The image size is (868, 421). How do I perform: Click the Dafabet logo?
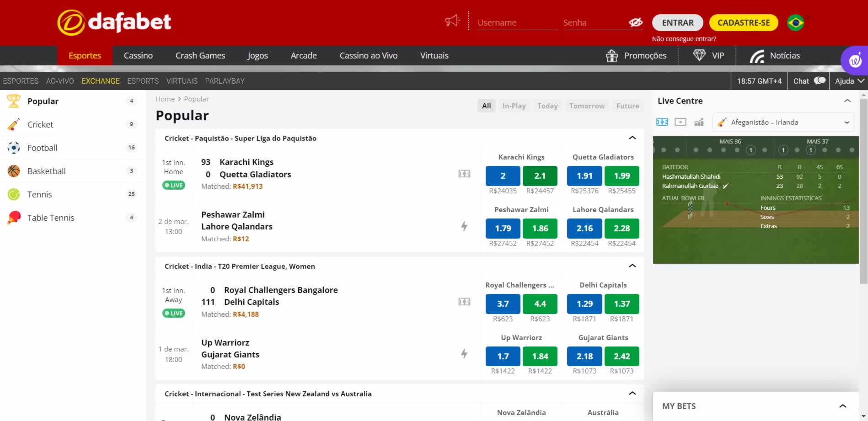114,22
